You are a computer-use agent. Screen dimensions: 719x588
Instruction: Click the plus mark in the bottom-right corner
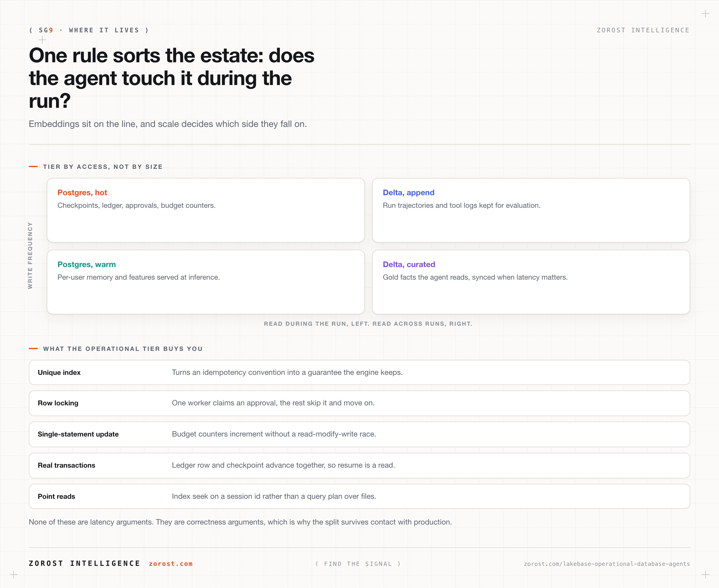pyautogui.click(x=706, y=575)
